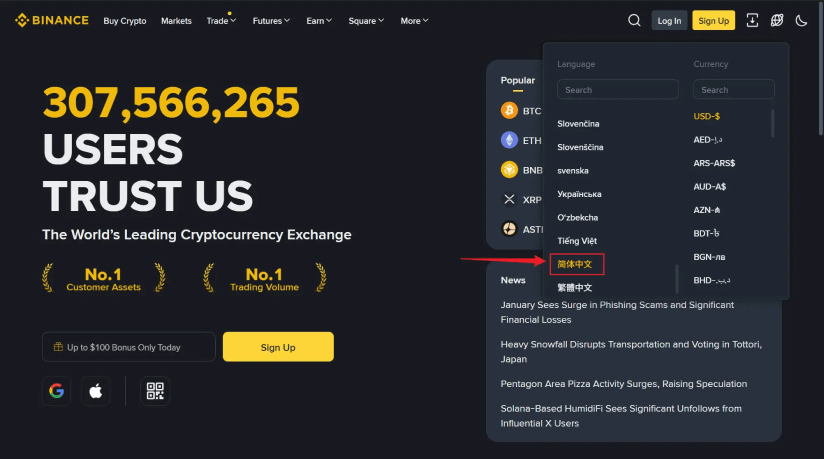Open the globe language settings icon
The image size is (824, 459).
click(x=777, y=21)
